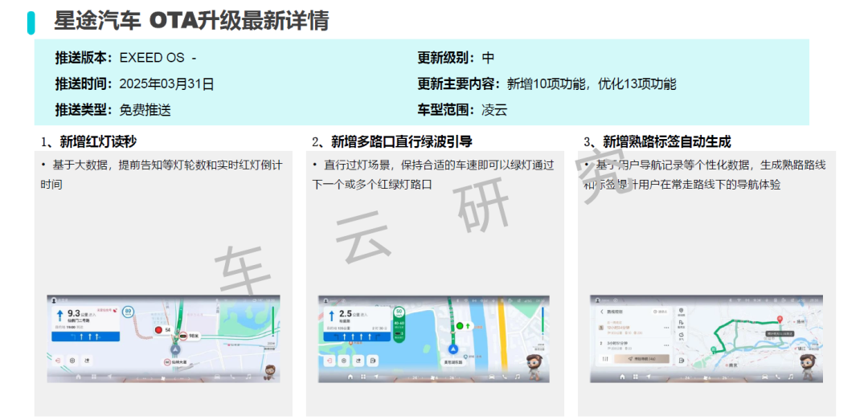This screenshot has width=868, height=420.
Task: Tap navigation arrow in familiar-route screenshot dock
Action: pyautogui.click(x=649, y=377)
